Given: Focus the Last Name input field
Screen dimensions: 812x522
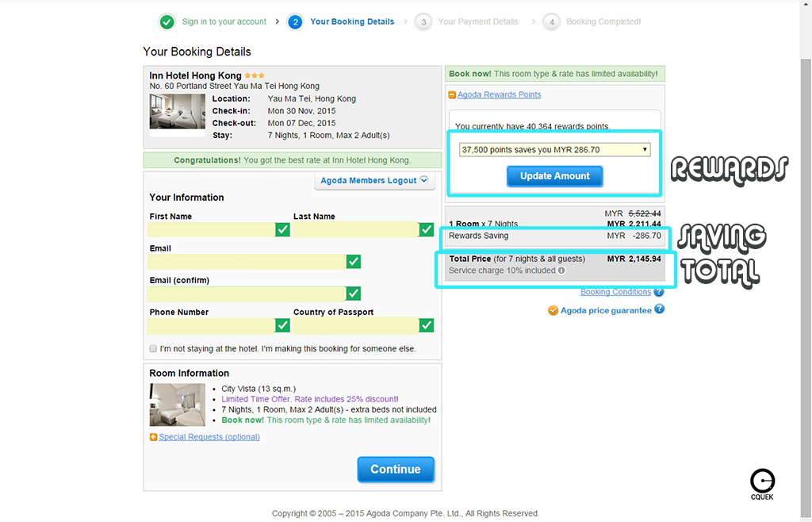Looking at the screenshot, I should pos(356,229).
